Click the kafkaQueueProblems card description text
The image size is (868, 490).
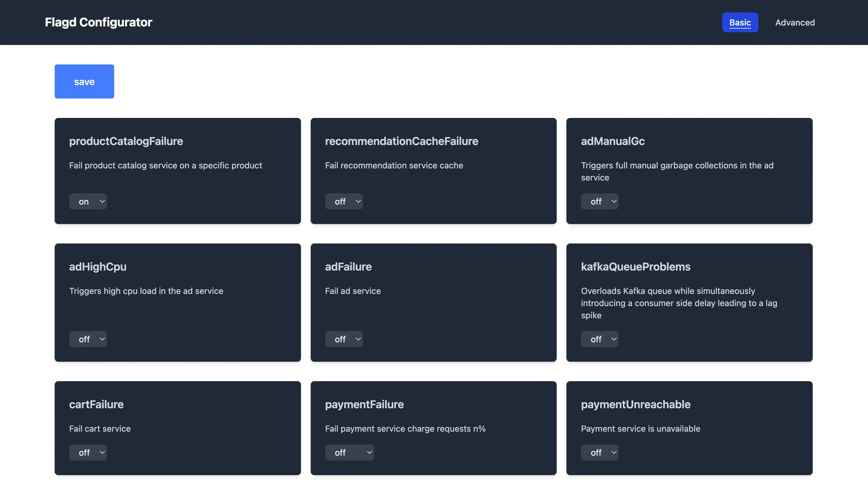[678, 303]
